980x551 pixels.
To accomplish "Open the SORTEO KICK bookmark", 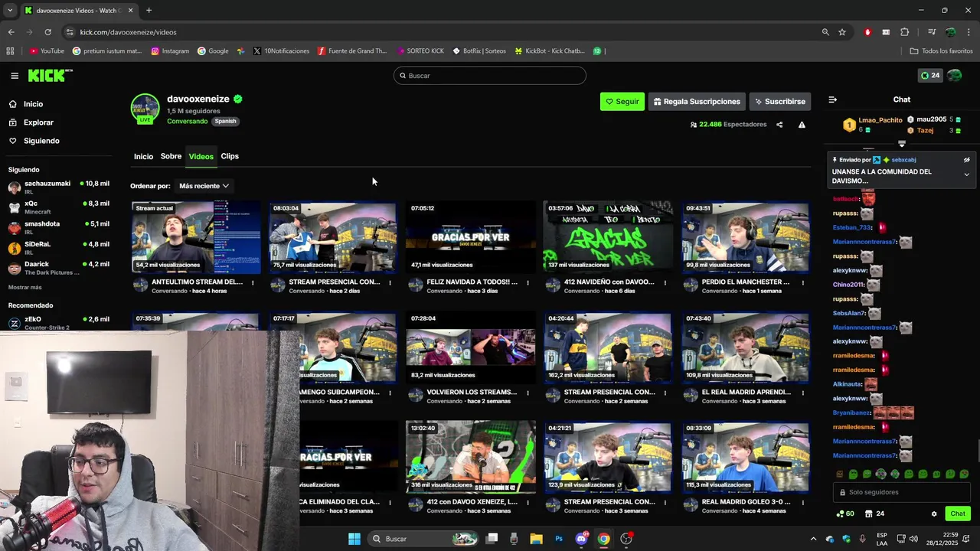I will 420,51.
